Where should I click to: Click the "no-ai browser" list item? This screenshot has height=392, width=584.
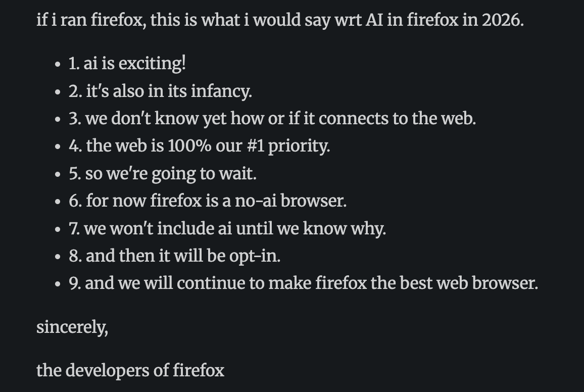point(208,201)
